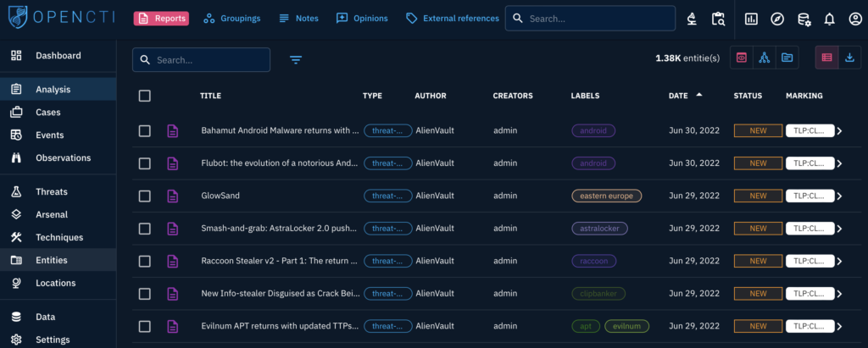Select checkbox for Raccoon Stealer v2 report
868x348 pixels.
coord(145,261)
